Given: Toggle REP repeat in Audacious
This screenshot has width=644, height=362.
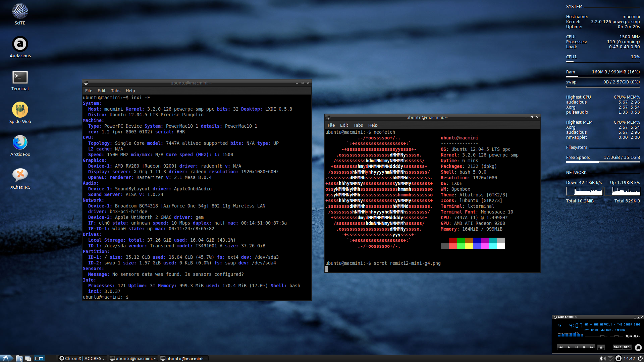Looking at the screenshot, I should 627,347.
